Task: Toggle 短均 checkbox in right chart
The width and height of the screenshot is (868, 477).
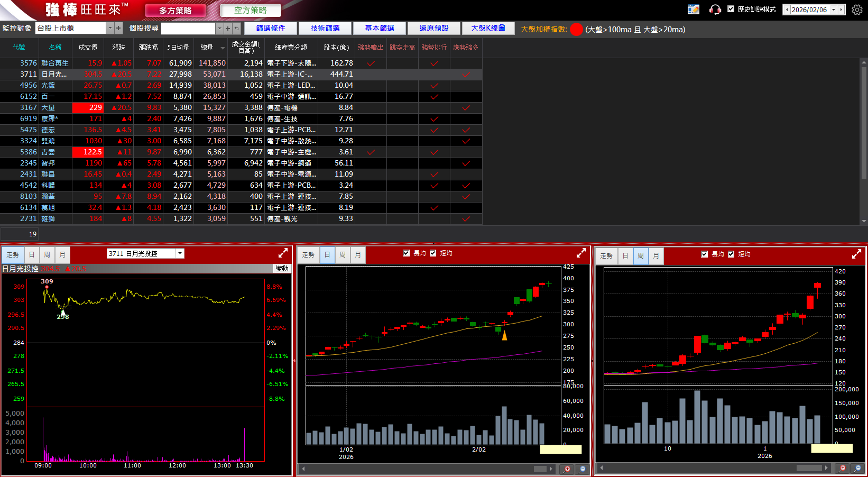Action: coord(731,254)
